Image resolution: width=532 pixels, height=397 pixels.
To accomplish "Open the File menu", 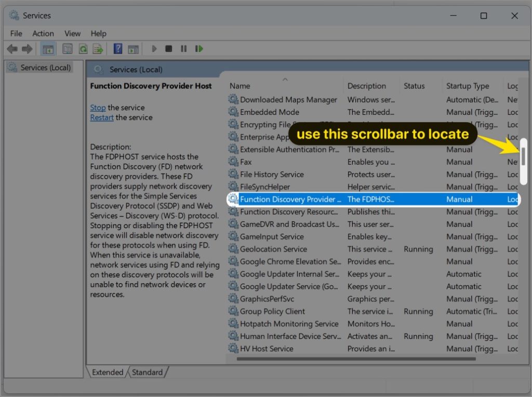I will (16, 34).
